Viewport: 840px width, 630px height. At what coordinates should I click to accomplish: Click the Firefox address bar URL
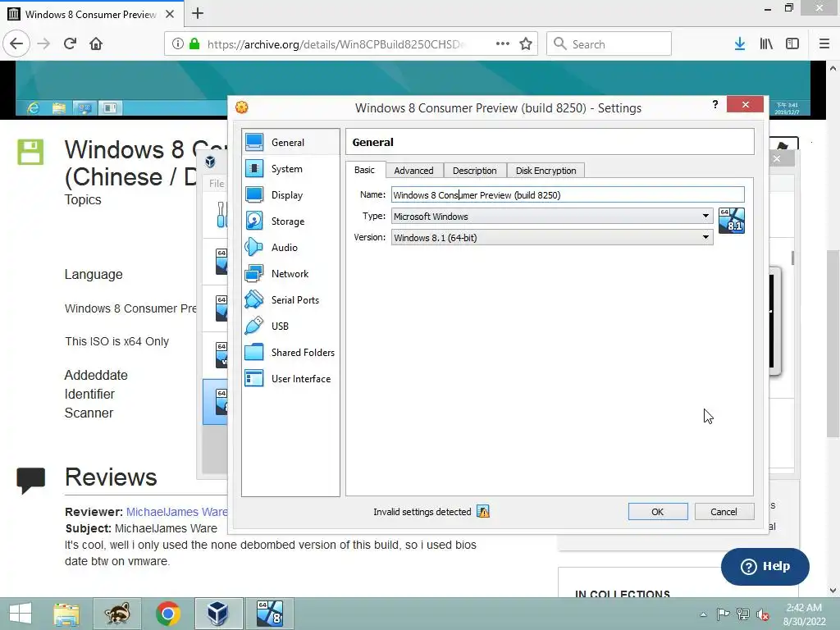coord(336,44)
